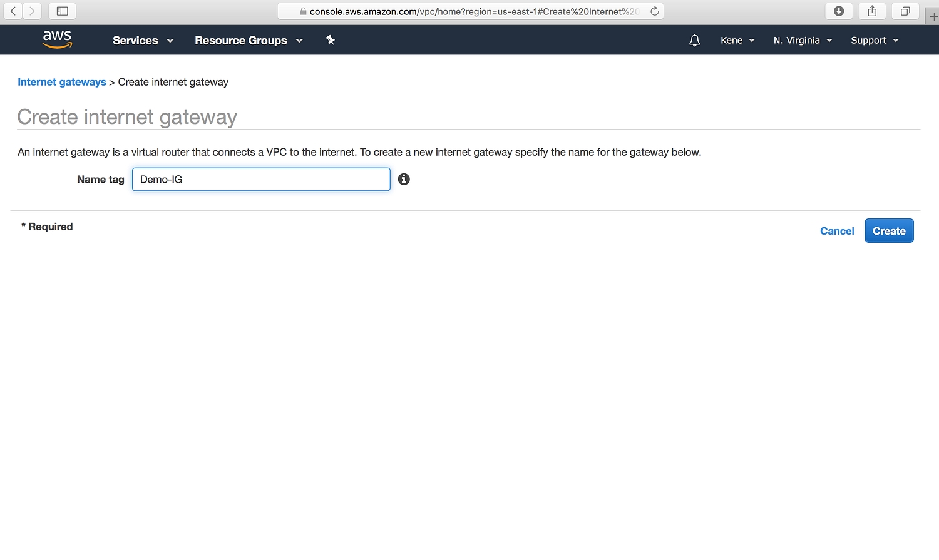Click the AWS logo home icon
The height and width of the screenshot is (560, 939).
57,39
